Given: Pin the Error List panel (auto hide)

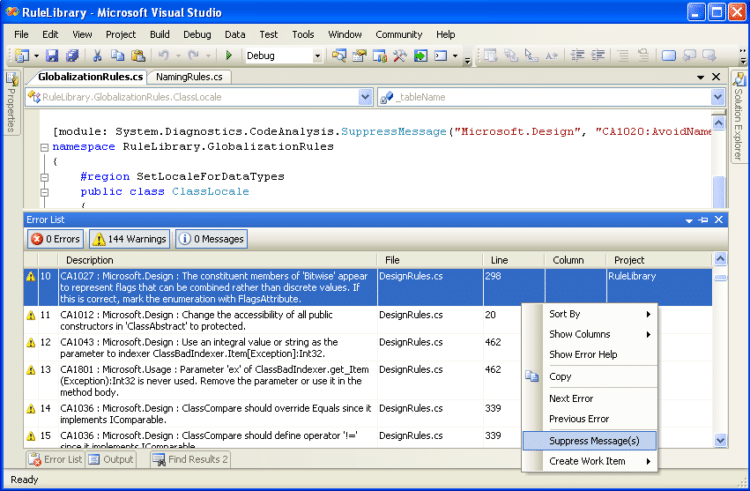Looking at the screenshot, I should 704,220.
